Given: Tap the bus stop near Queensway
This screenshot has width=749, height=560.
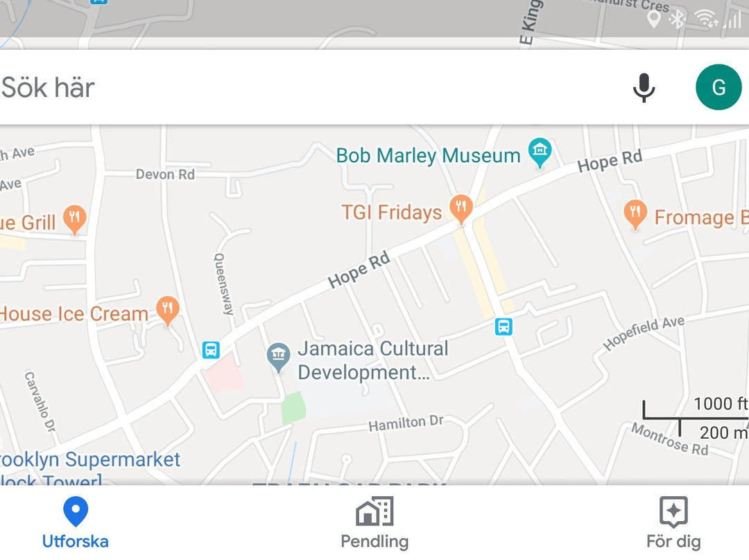Looking at the screenshot, I should click(211, 350).
